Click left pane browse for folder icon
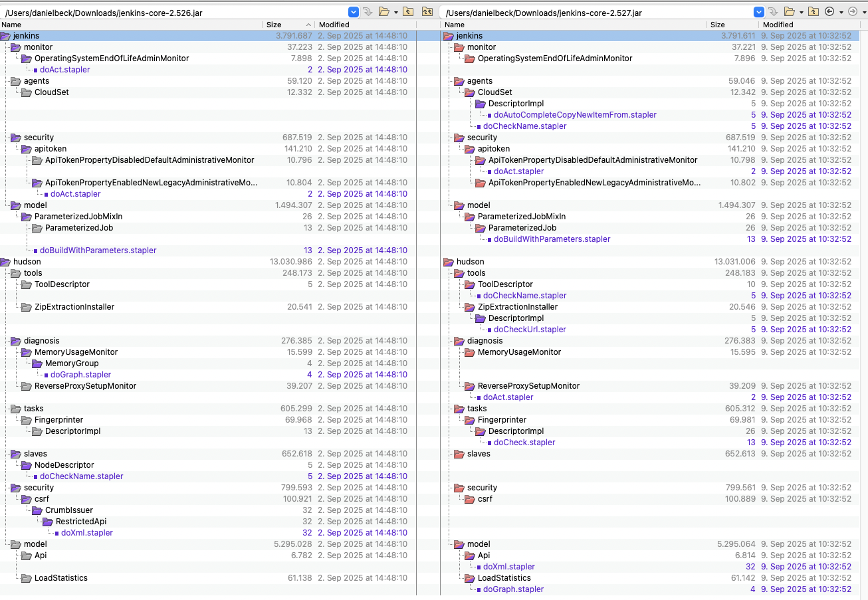Image resolution: width=868 pixels, height=600 pixels. point(383,12)
